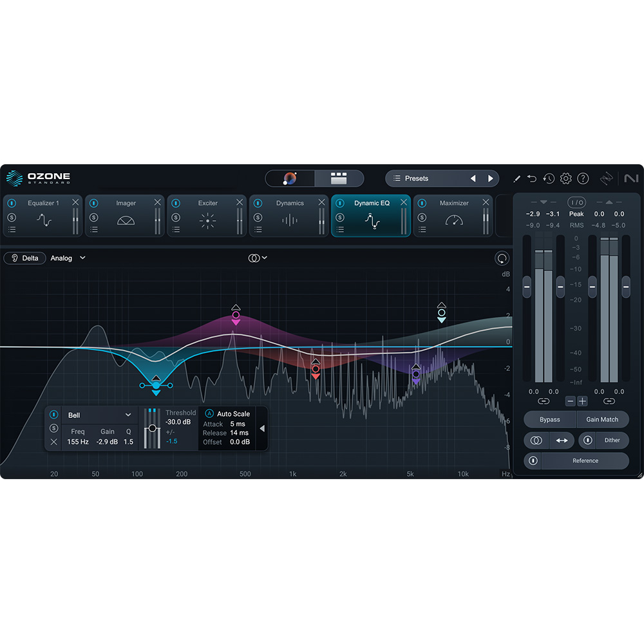Select the pink EQ band node

pos(236,315)
